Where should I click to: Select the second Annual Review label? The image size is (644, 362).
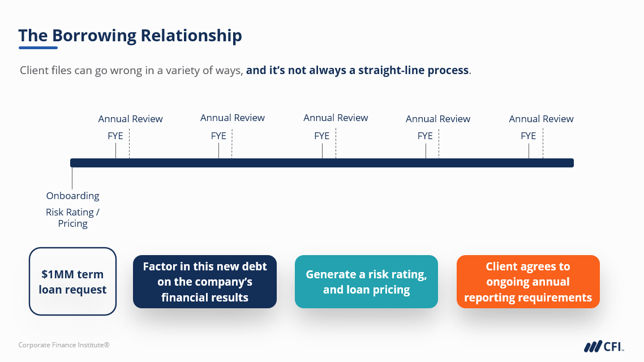point(233,118)
